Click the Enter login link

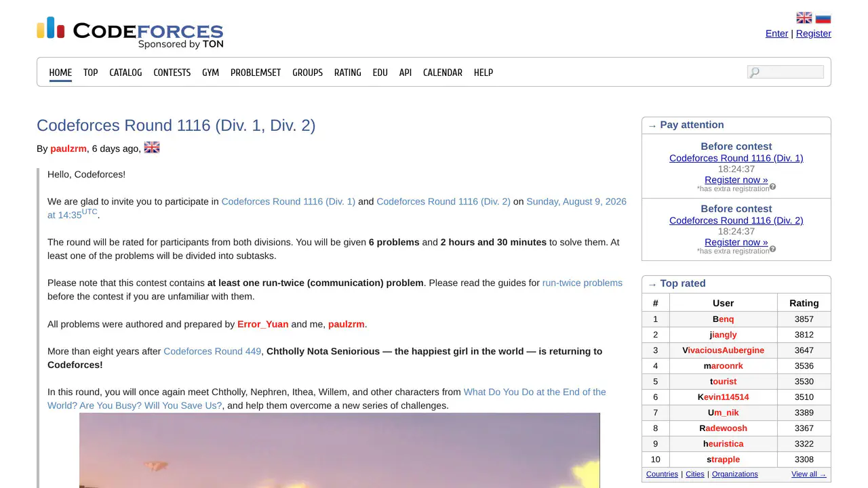[777, 33]
